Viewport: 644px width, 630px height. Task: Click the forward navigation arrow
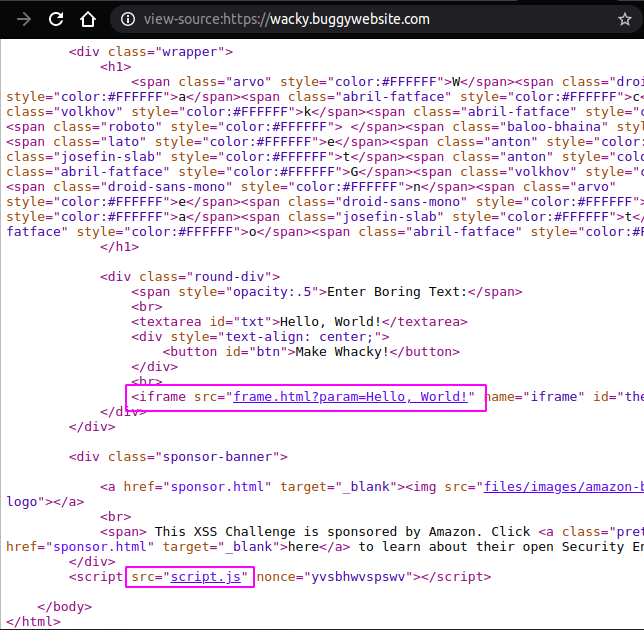click(x=24, y=19)
